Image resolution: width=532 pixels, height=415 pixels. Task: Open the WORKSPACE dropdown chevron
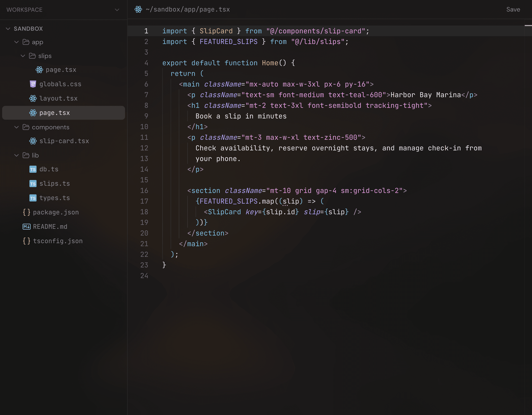click(x=117, y=10)
